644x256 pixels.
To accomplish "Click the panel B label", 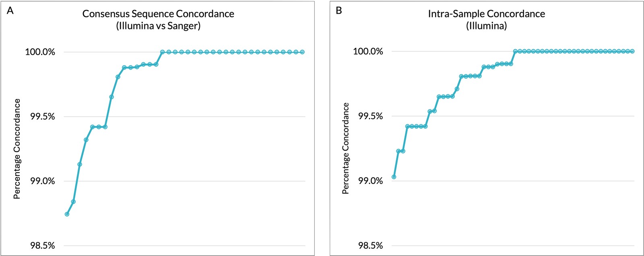I will (339, 11).
